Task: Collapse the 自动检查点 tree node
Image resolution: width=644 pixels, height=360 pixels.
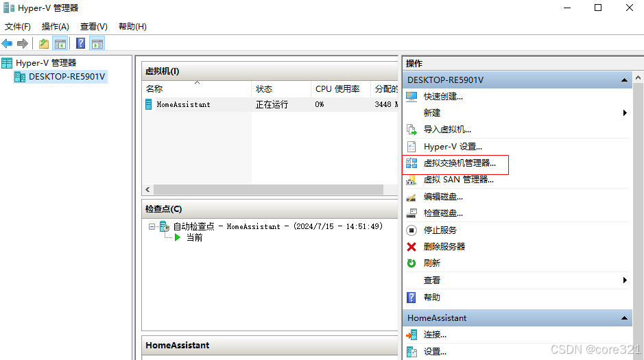Action: (x=152, y=226)
